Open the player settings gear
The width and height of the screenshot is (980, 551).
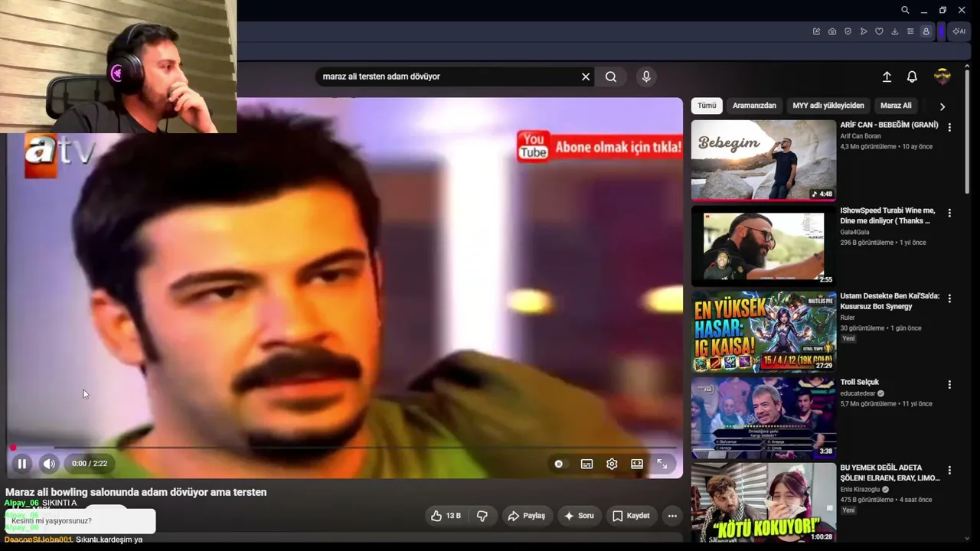612,464
